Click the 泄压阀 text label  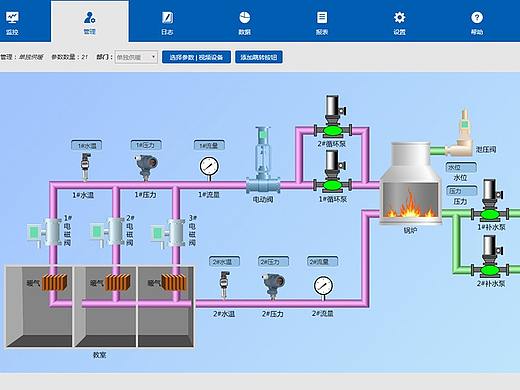[x=486, y=149]
